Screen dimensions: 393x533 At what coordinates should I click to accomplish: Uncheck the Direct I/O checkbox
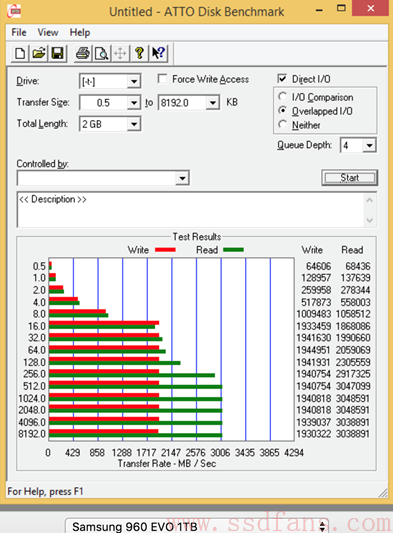(282, 79)
